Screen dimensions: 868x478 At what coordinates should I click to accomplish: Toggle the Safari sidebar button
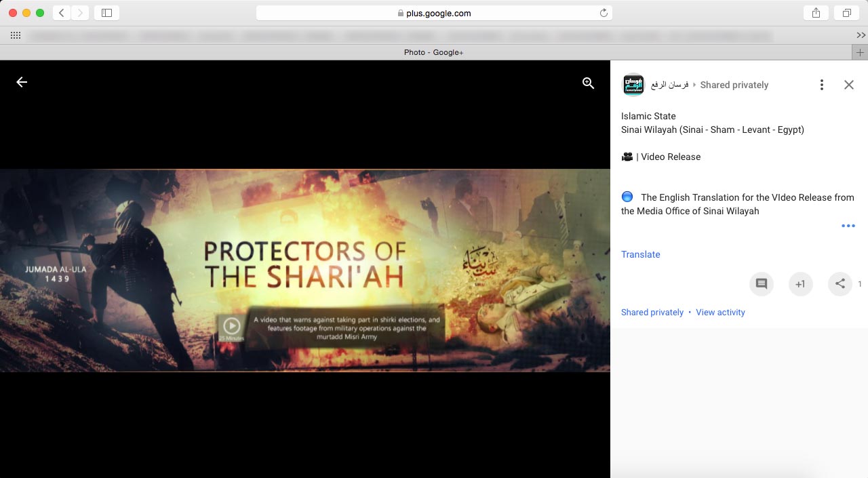click(106, 13)
